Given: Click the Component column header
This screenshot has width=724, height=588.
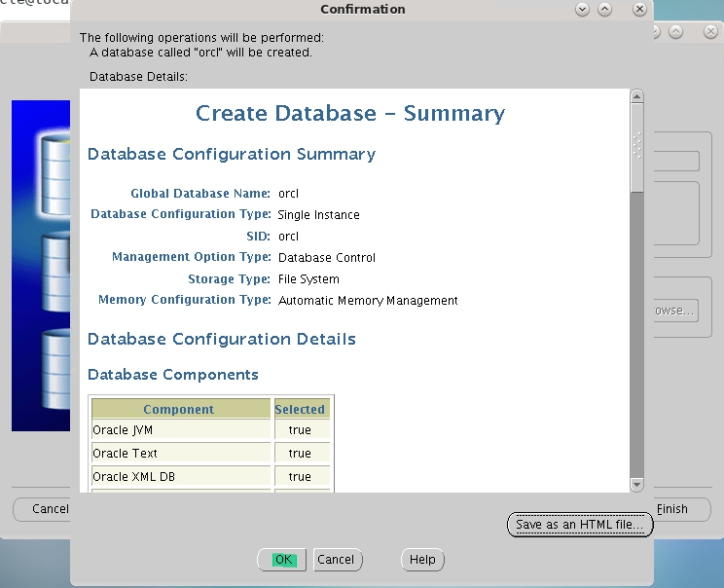Looking at the screenshot, I should [181, 409].
